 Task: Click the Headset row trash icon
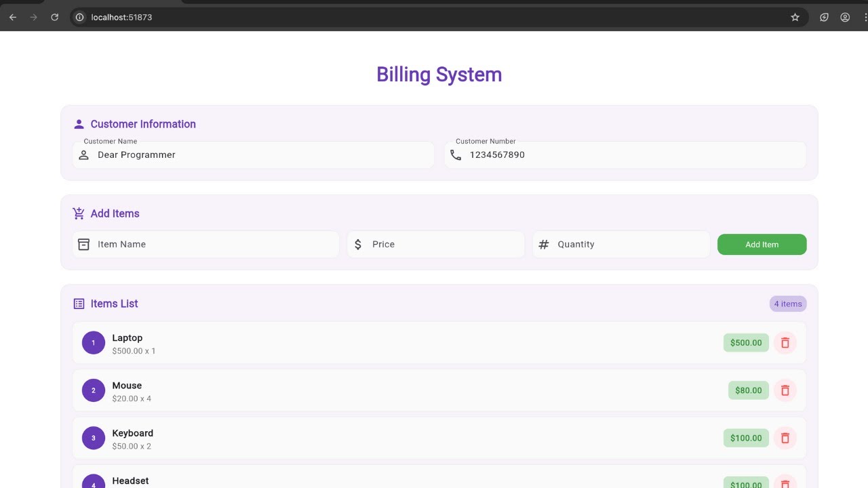[x=785, y=484]
